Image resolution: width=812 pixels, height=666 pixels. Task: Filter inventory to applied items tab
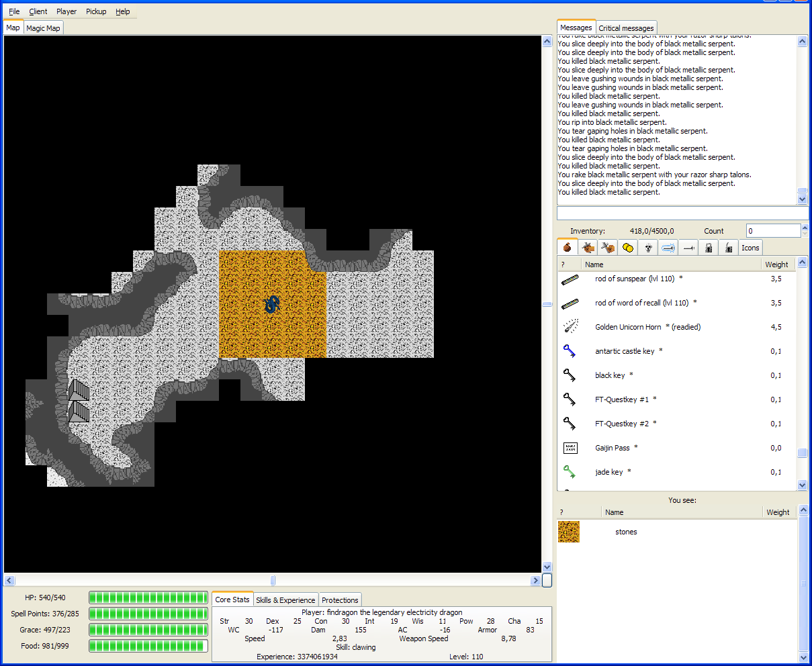588,247
